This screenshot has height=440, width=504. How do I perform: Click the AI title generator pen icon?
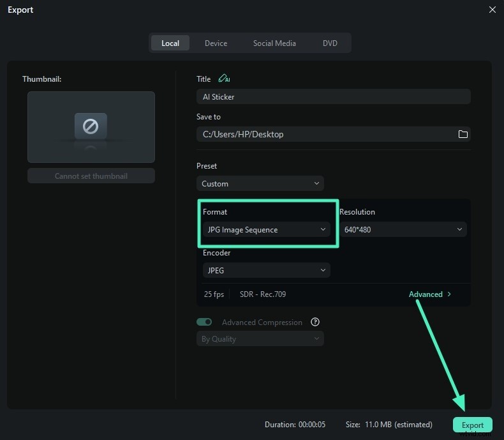(223, 79)
